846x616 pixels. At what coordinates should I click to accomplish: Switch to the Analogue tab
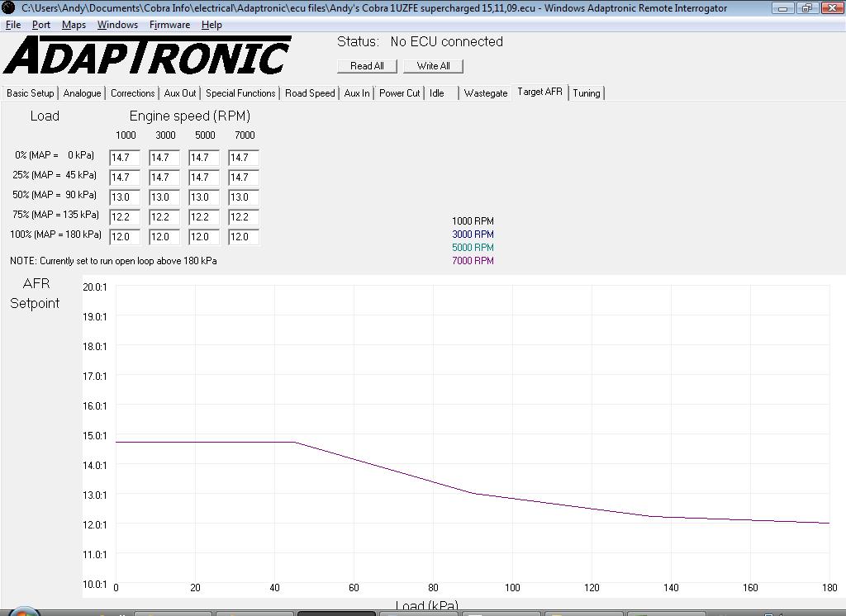[x=82, y=93]
